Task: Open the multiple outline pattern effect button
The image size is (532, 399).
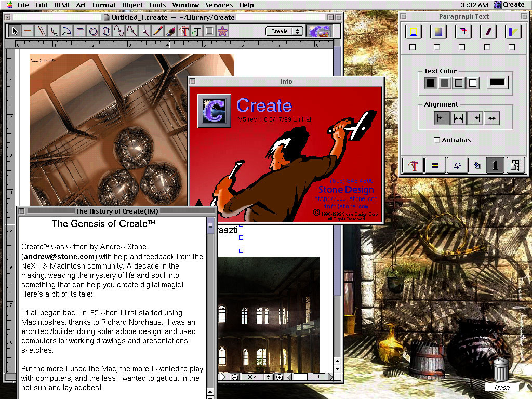Action: tap(463, 32)
